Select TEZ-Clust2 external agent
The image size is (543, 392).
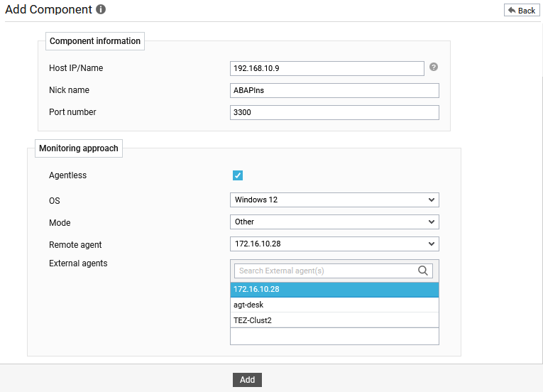tap(334, 320)
